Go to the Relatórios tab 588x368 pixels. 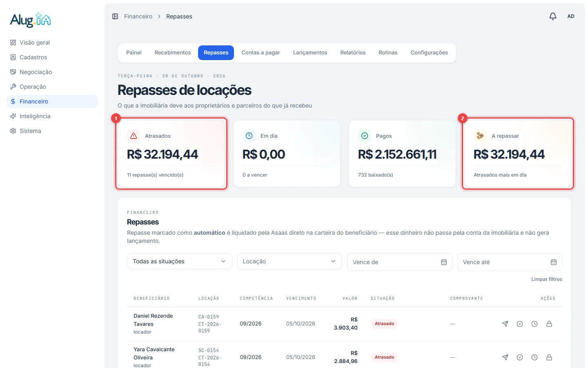click(353, 53)
